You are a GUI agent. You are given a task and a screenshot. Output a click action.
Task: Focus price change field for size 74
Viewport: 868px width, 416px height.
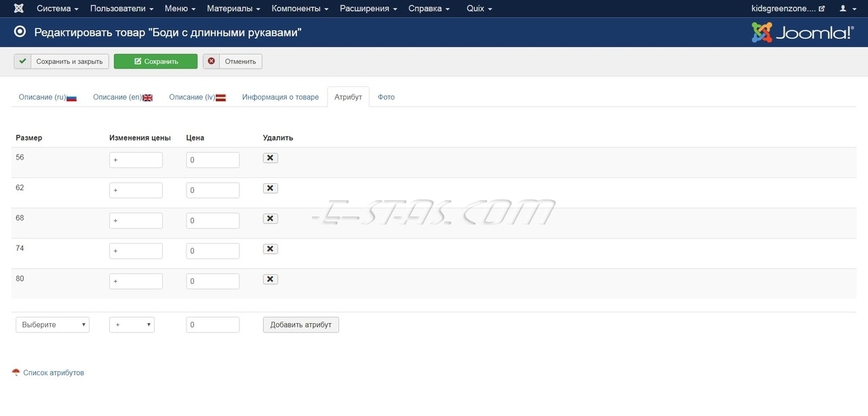(x=136, y=251)
